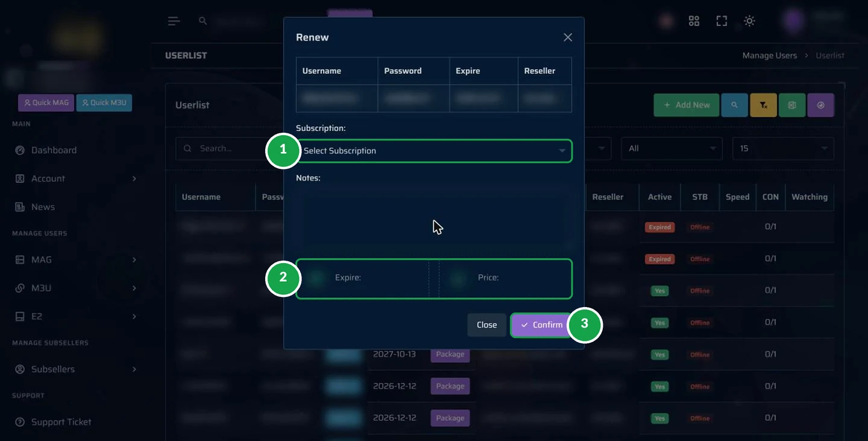Viewport: 868px width, 441px height.
Task: Confirm the renewal
Action: pyautogui.click(x=541, y=325)
